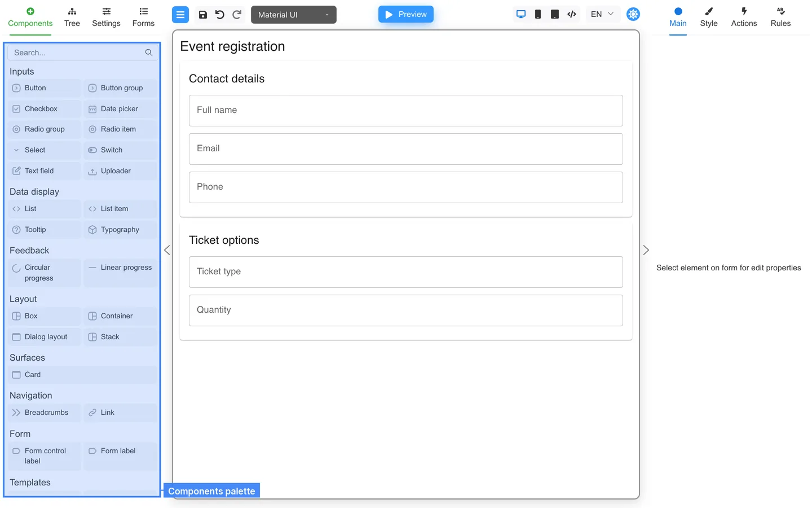Switch to the Main properties tab

678,17
